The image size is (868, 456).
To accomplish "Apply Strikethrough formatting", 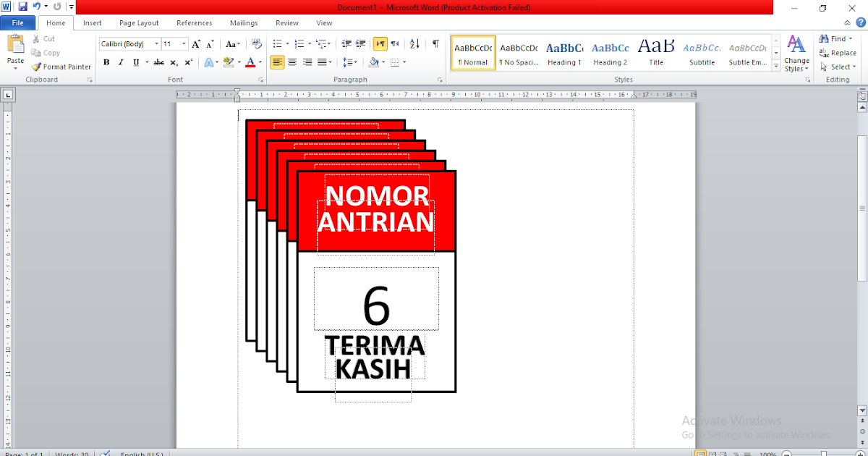I will point(158,62).
